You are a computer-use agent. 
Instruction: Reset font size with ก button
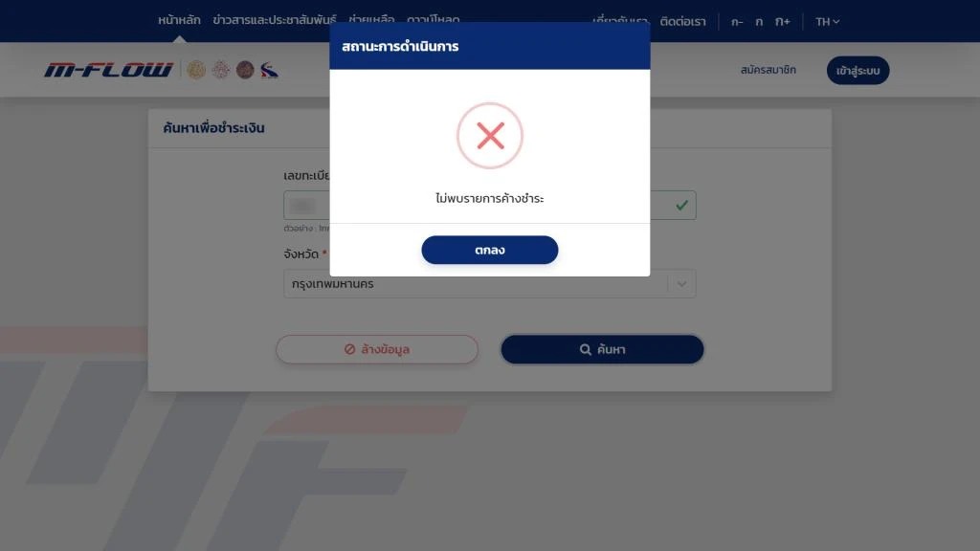759,22
